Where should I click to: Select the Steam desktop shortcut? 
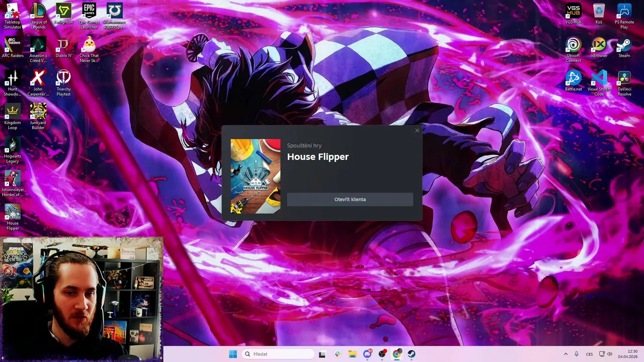coord(624,47)
